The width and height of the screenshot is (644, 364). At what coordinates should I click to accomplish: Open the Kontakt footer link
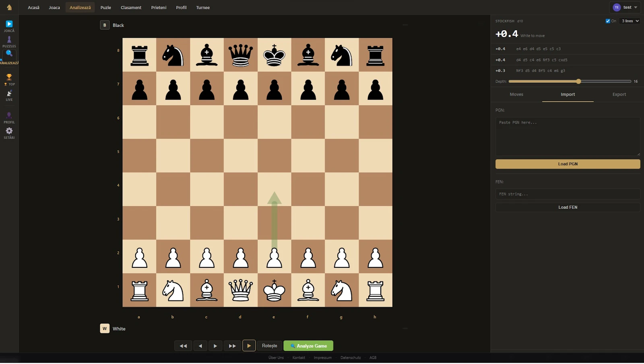point(299,358)
